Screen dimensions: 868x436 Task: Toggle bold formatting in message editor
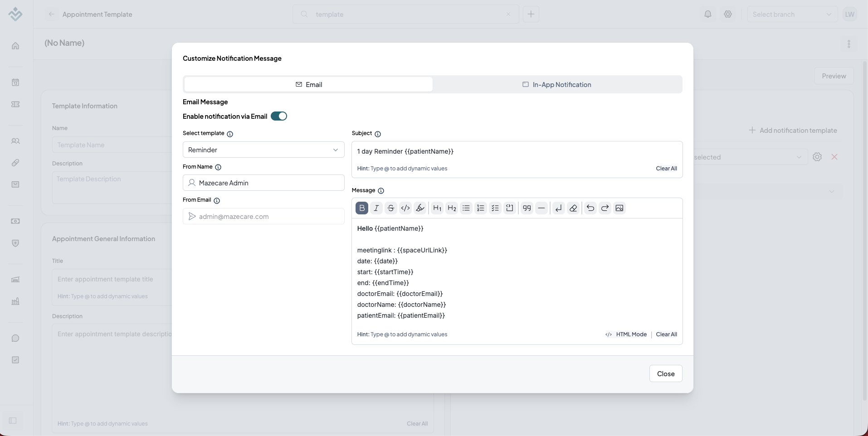[362, 208]
